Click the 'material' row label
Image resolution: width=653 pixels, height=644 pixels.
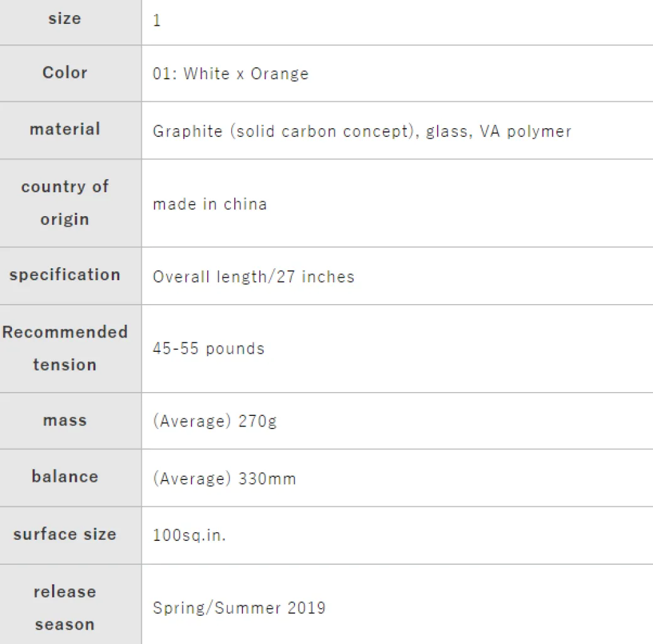[x=65, y=129]
